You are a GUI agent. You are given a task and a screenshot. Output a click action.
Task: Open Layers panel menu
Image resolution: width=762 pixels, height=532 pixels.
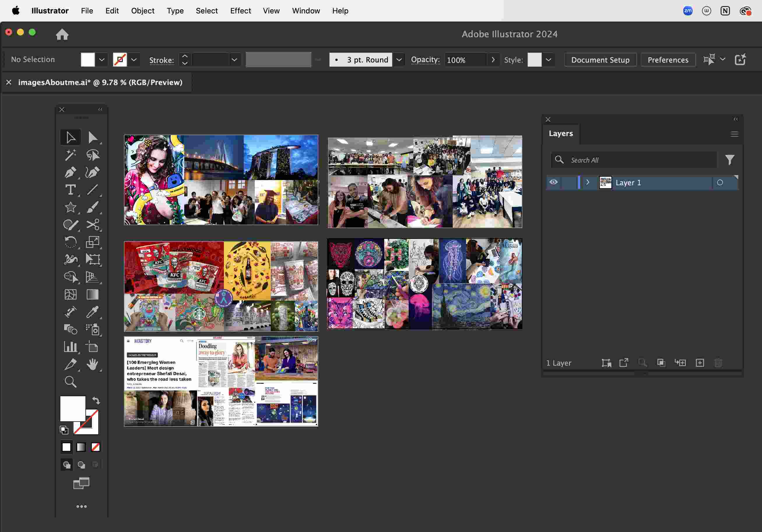point(734,134)
